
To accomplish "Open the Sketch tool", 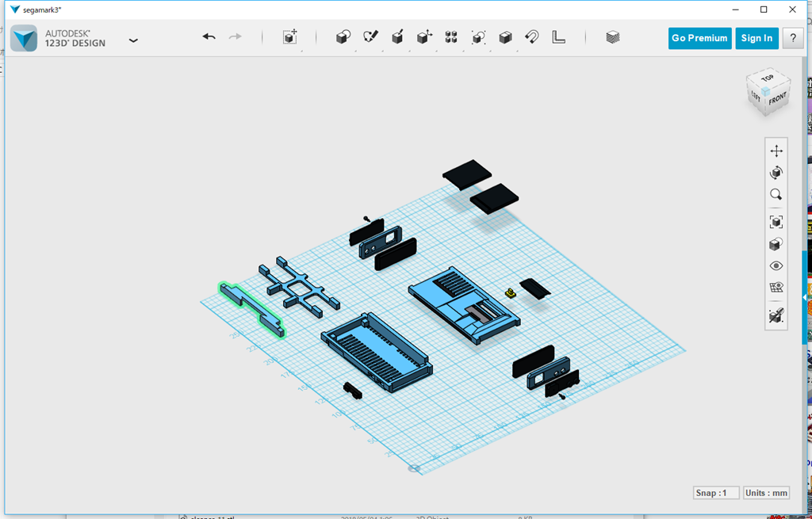I will click(x=370, y=37).
